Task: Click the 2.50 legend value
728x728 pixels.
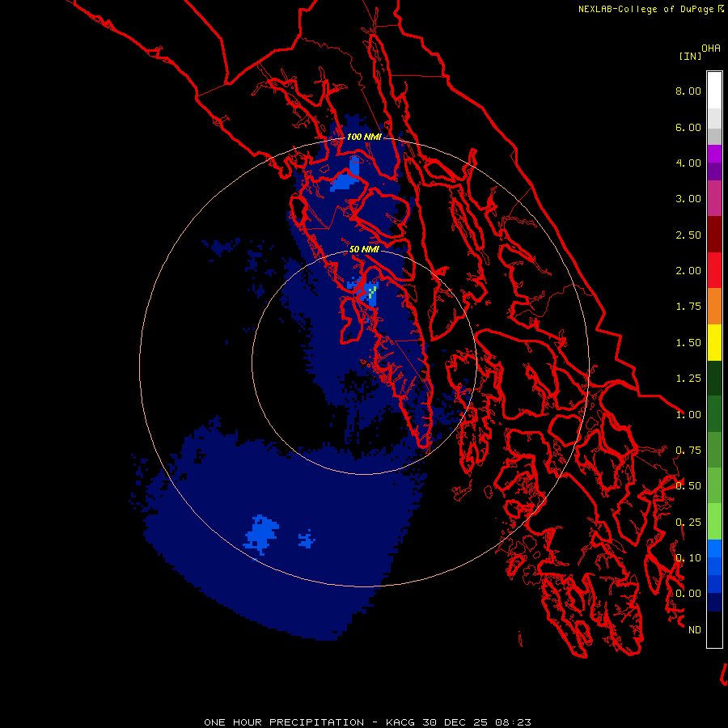Action: click(688, 235)
